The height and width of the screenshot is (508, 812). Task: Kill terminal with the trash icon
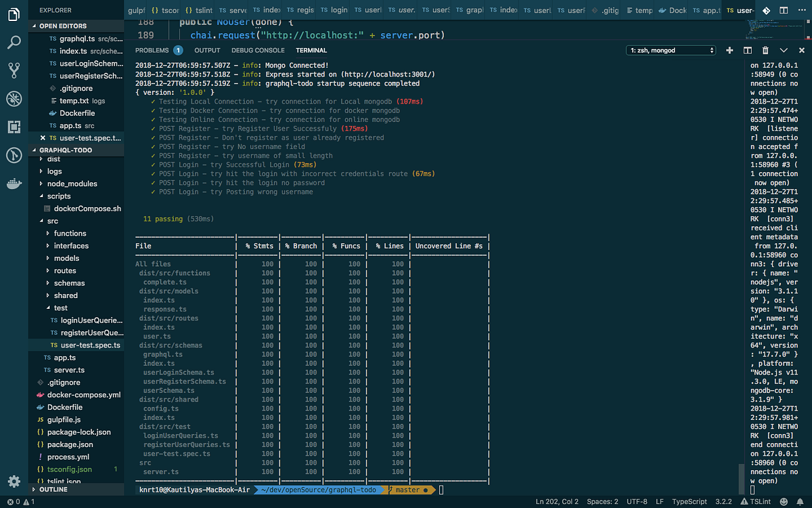[x=765, y=51]
